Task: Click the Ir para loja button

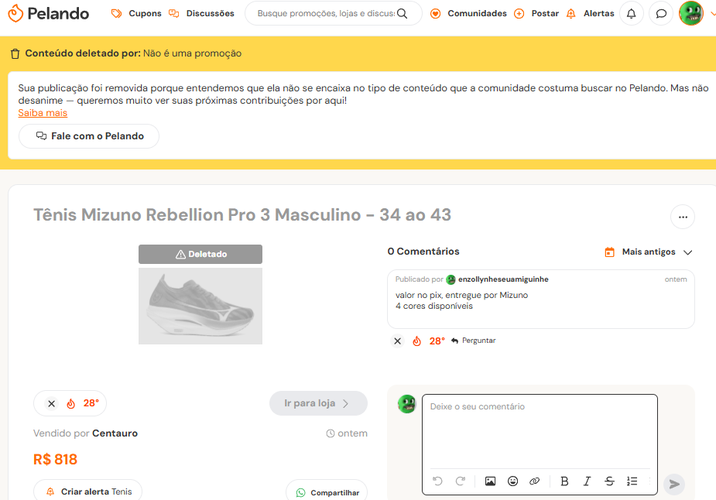Action: [318, 403]
